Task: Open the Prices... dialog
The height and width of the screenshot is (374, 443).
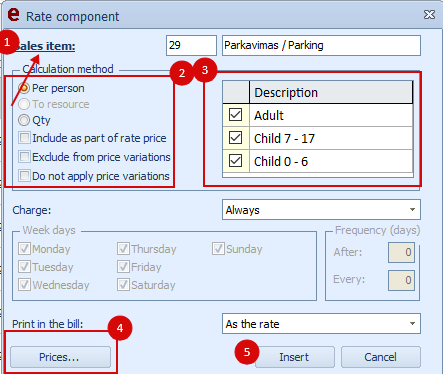Action: pyautogui.click(x=60, y=357)
